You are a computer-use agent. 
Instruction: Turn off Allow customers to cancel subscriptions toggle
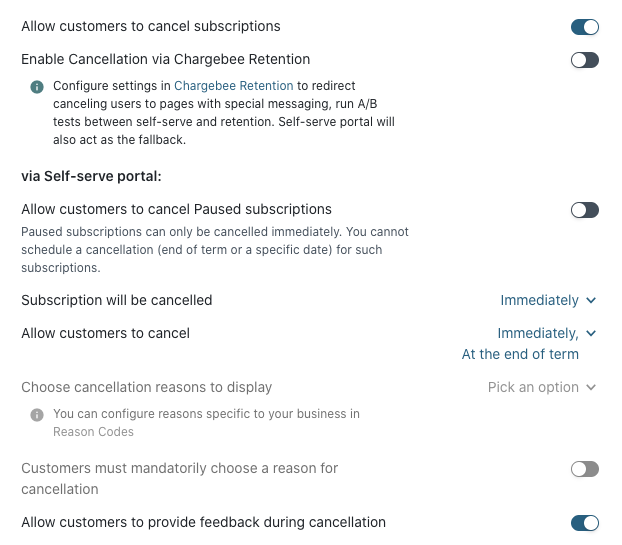pos(584,27)
